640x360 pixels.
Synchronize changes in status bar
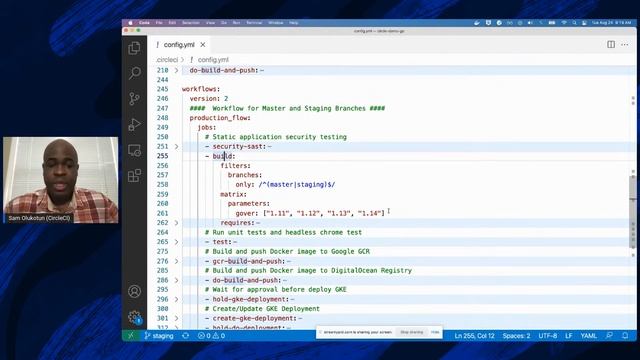pyautogui.click(x=186, y=336)
